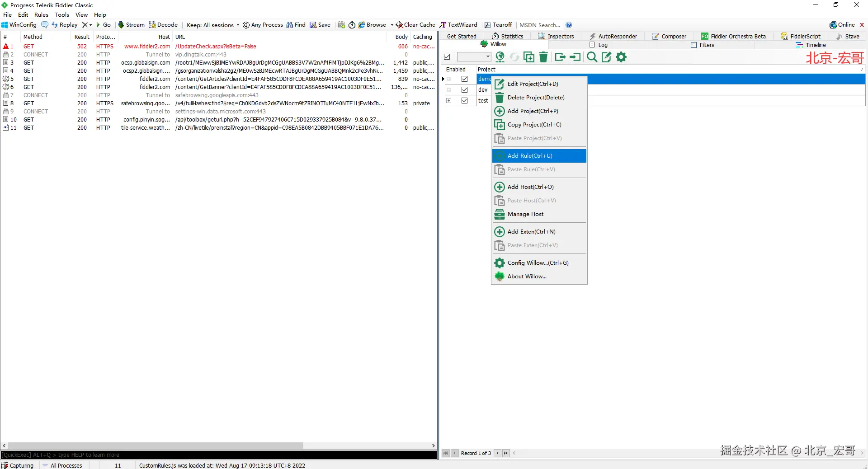Viewport: 868px width, 469px height.
Task: Open the Tools menu
Action: click(62, 15)
